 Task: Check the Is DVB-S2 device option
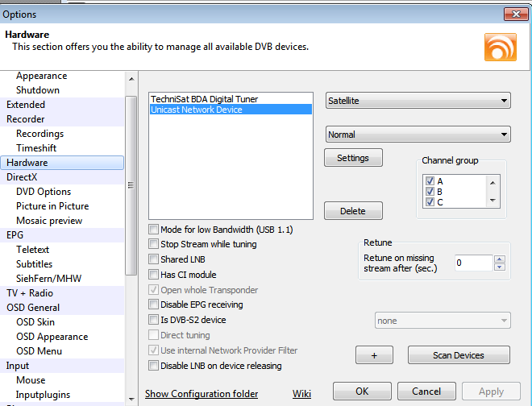click(x=154, y=320)
